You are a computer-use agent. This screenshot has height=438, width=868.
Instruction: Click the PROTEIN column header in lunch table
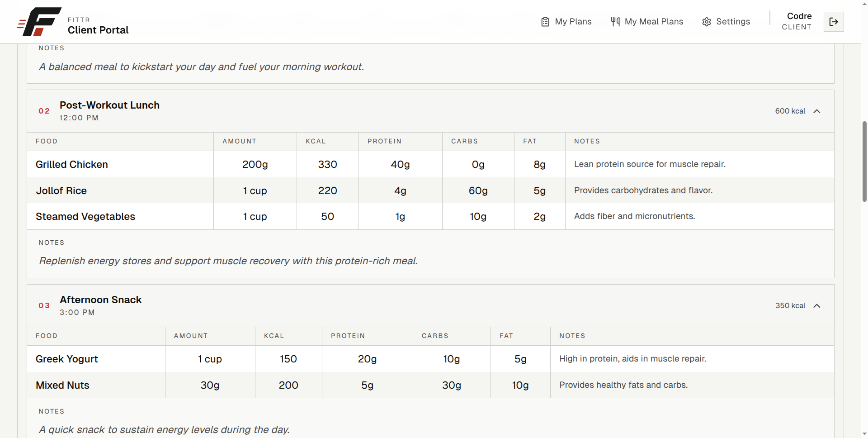(x=384, y=141)
